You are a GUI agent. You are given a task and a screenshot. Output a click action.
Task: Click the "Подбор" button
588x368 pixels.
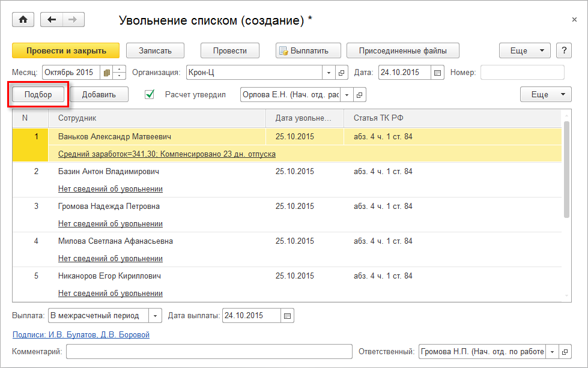tap(38, 95)
